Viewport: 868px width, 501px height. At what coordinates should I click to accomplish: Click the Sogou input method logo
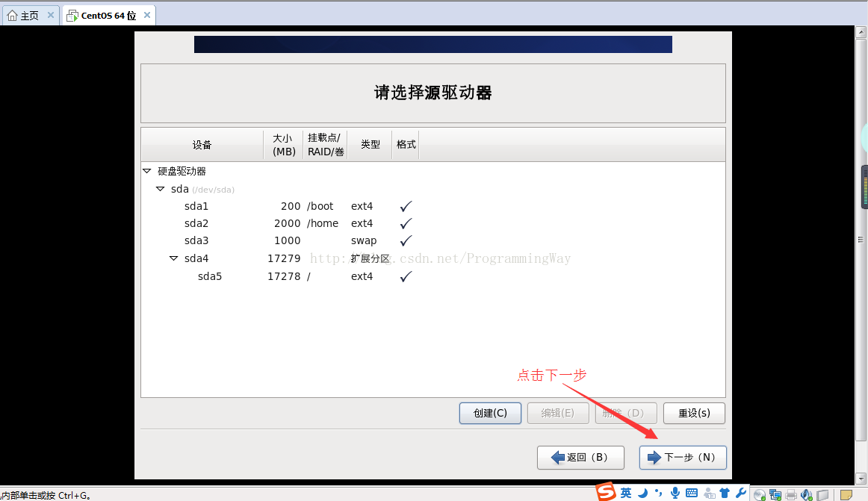point(606,492)
